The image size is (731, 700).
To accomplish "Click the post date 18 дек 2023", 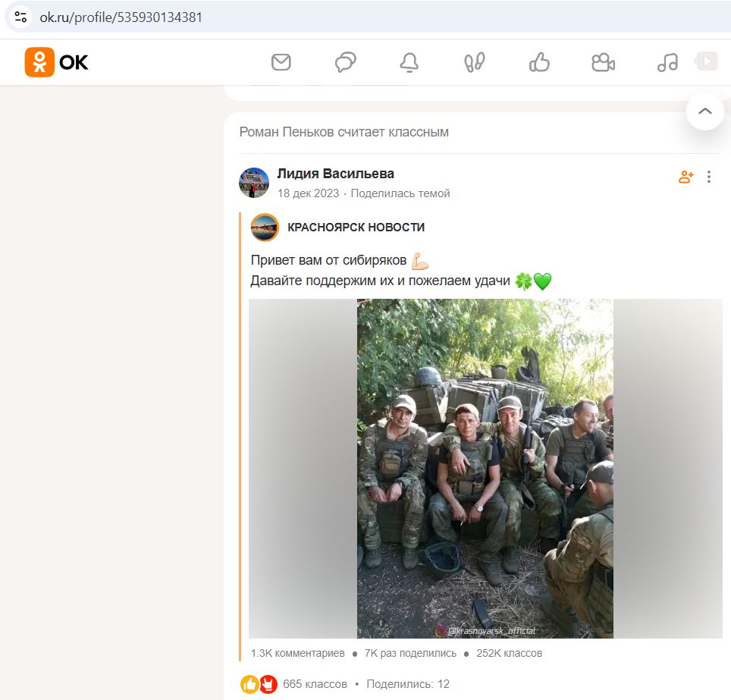I will [308, 193].
